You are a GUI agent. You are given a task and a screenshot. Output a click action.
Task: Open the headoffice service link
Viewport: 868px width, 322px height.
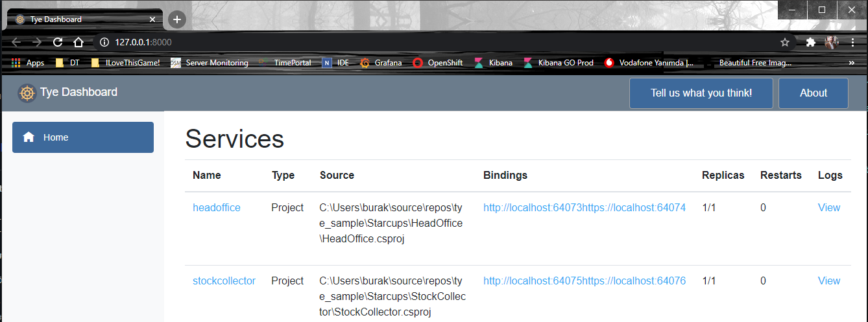click(x=217, y=208)
